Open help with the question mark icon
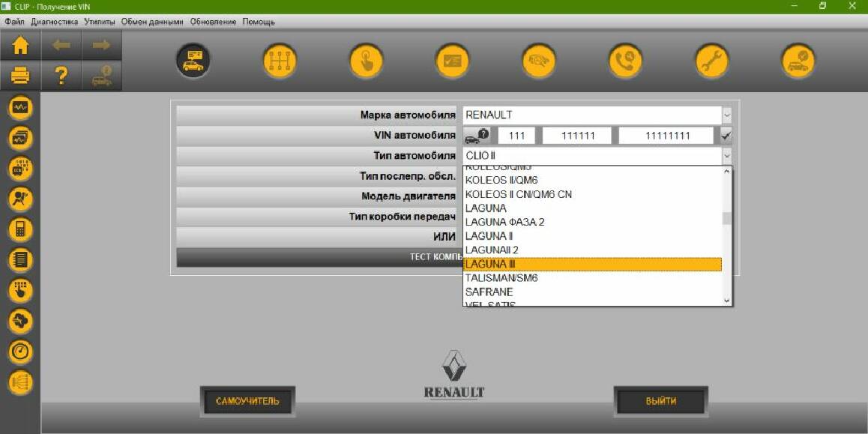The image size is (868, 434). pos(61,76)
